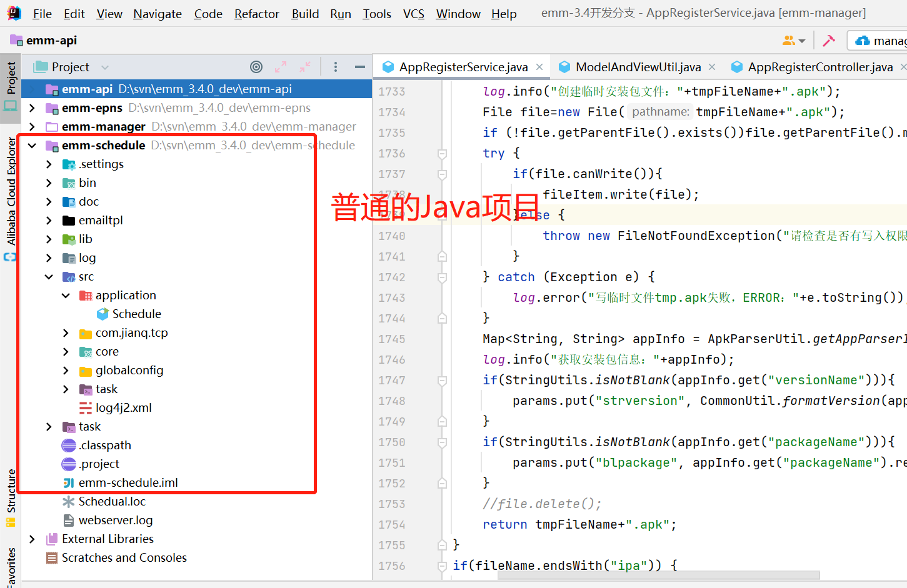907x588 pixels.
Task: Expand the com.jianq.tcp package
Action: (x=66, y=333)
